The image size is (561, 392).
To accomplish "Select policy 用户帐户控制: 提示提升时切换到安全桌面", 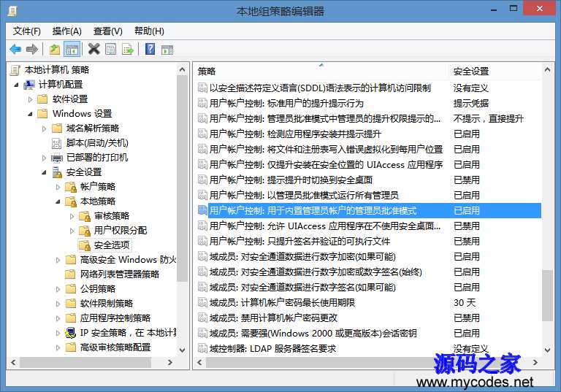I will [x=291, y=180].
